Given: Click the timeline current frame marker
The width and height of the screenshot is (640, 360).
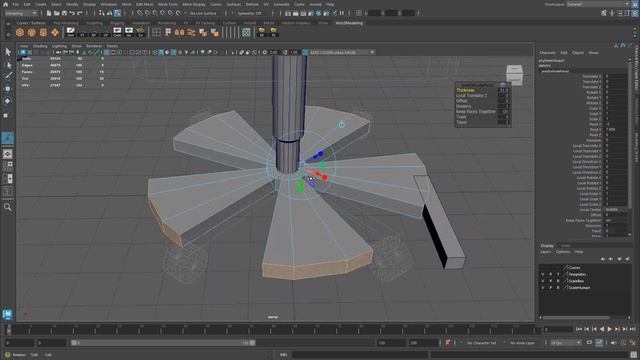Looking at the screenshot, I should tap(9, 329).
